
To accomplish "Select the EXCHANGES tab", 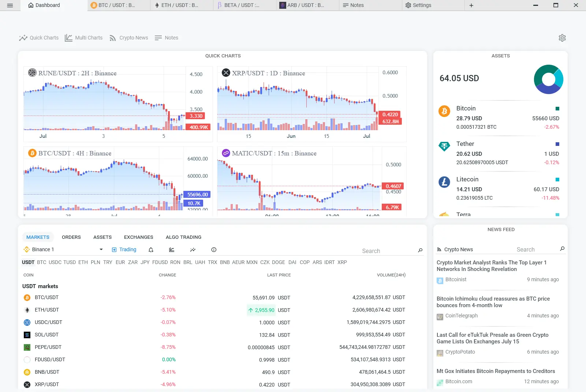I will click(139, 237).
